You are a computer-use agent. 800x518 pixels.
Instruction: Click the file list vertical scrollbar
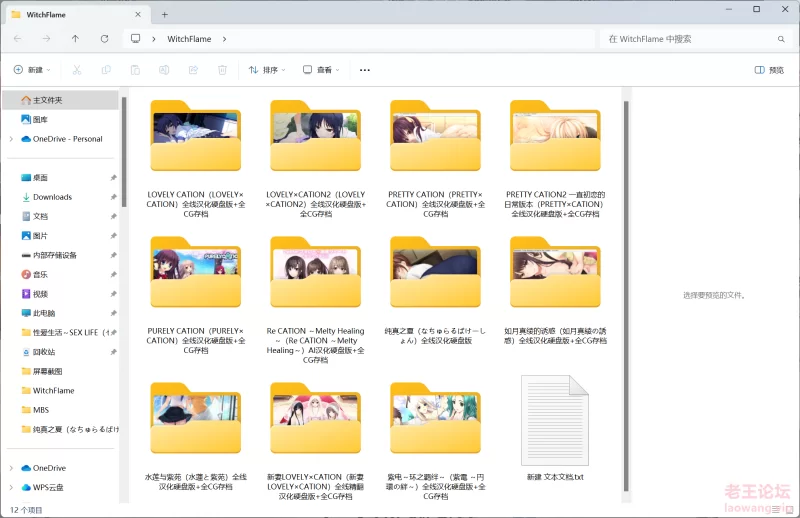626,296
